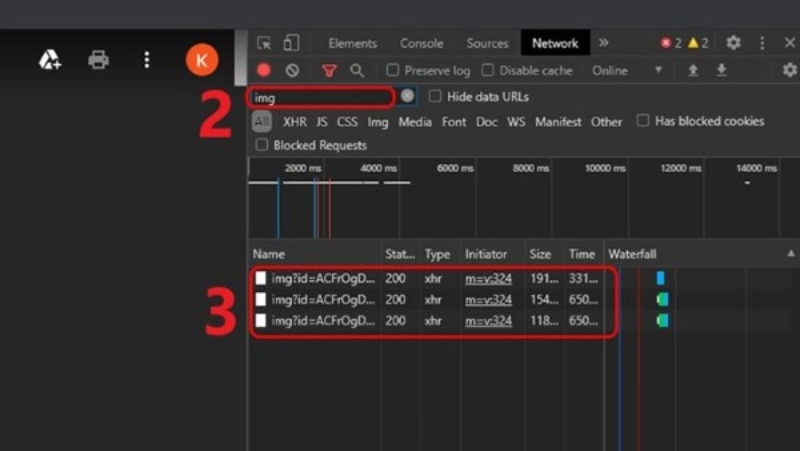Switch to the Console tab

pyautogui.click(x=421, y=43)
